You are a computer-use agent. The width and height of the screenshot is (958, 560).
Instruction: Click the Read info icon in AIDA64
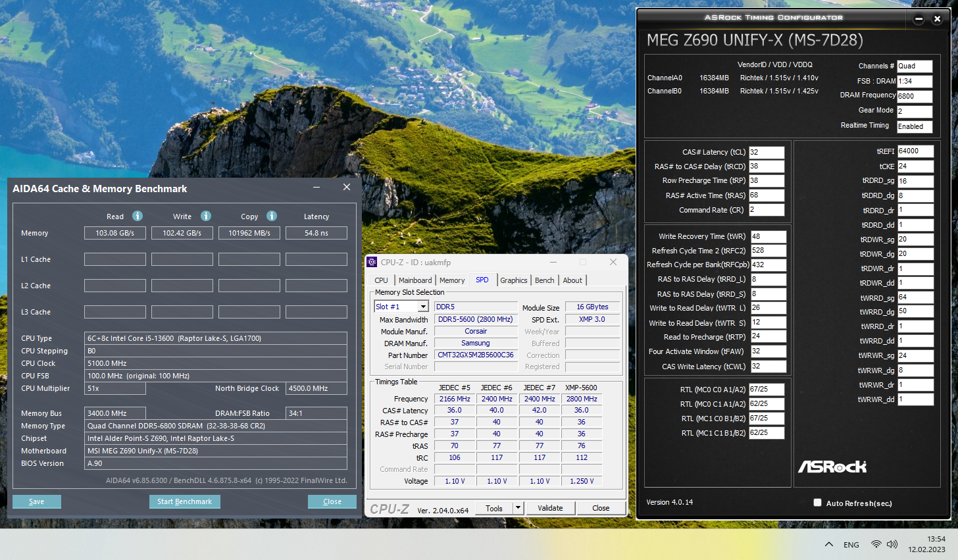tap(138, 216)
